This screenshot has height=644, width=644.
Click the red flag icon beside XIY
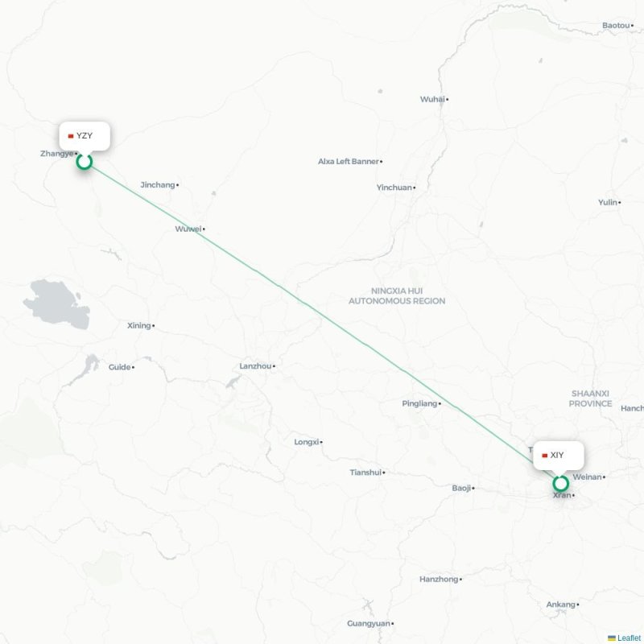click(545, 456)
